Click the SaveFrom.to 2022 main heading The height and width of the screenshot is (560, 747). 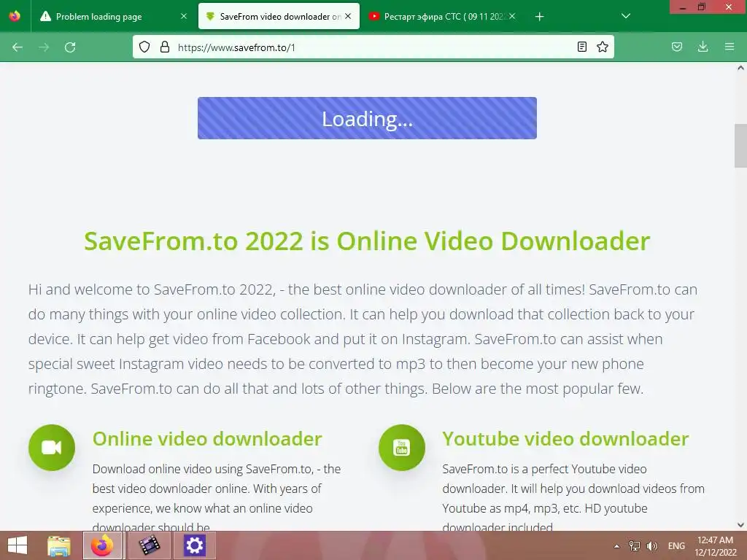point(368,241)
